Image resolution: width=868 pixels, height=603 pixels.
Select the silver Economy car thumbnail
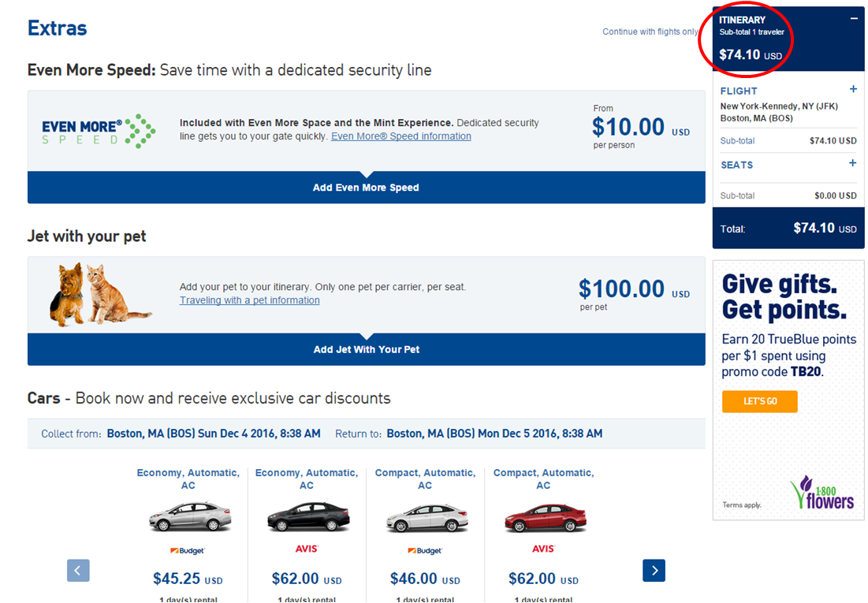tap(188, 518)
